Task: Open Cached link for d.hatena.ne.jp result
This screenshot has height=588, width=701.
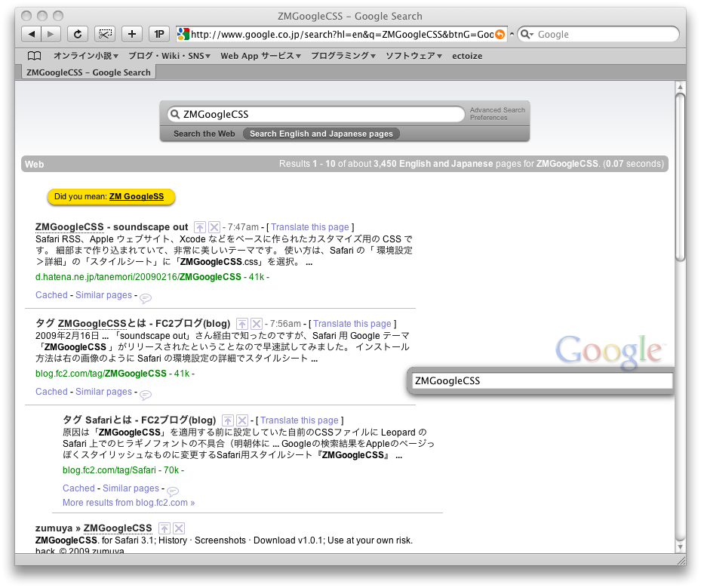Action: [x=51, y=295]
